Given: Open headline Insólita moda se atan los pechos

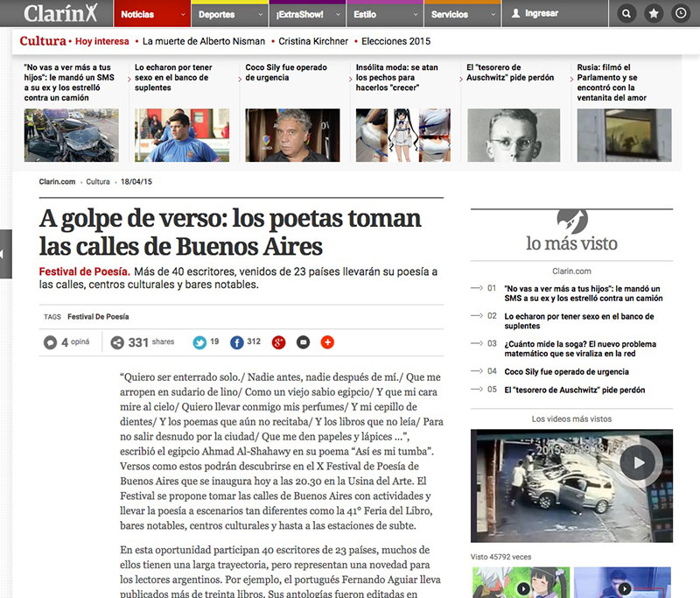Looking at the screenshot, I should tap(397, 78).
